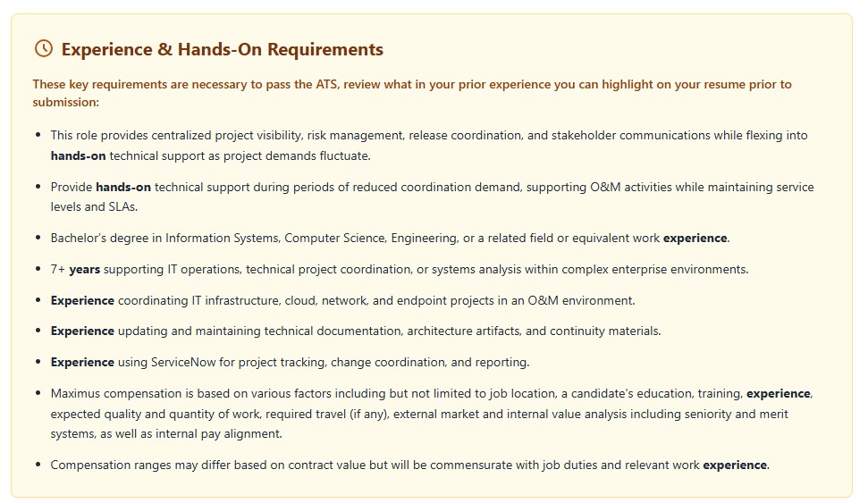Viewport: 868px width, 503px height.
Task: Click the bullet point of the ServiceNow item
Action: click(38, 362)
